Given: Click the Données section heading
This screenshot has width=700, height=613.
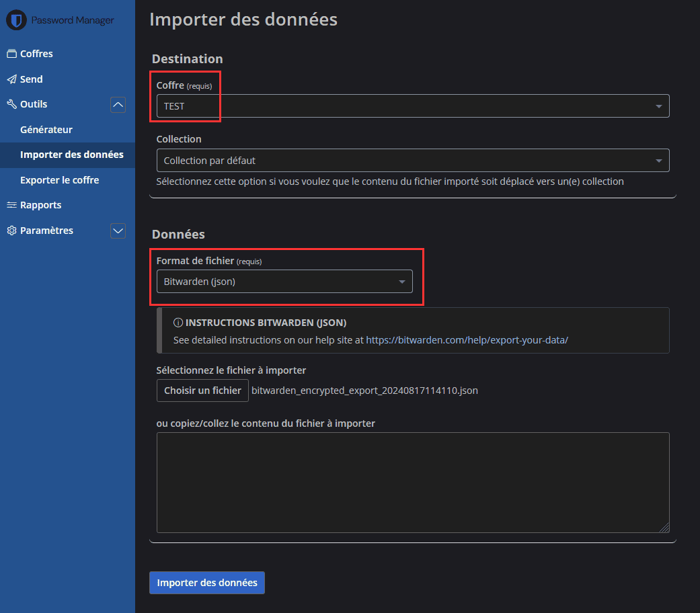Looking at the screenshot, I should (179, 234).
